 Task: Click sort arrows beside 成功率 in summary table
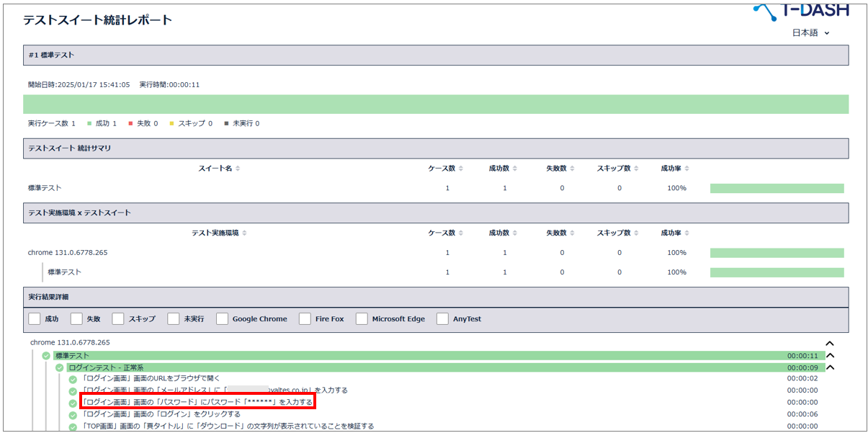point(687,169)
